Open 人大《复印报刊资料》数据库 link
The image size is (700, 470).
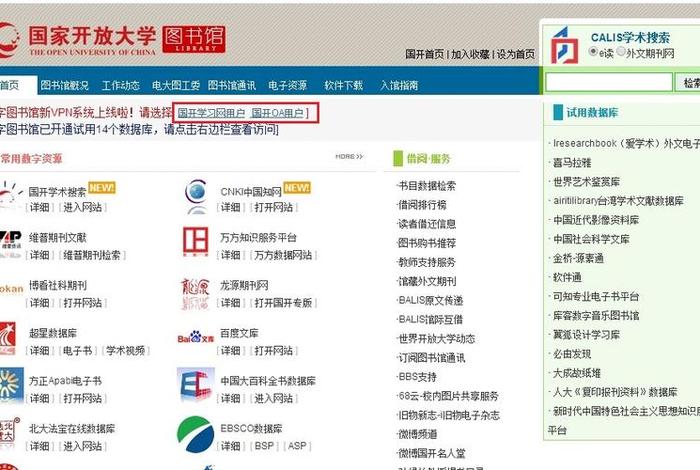coord(615,392)
